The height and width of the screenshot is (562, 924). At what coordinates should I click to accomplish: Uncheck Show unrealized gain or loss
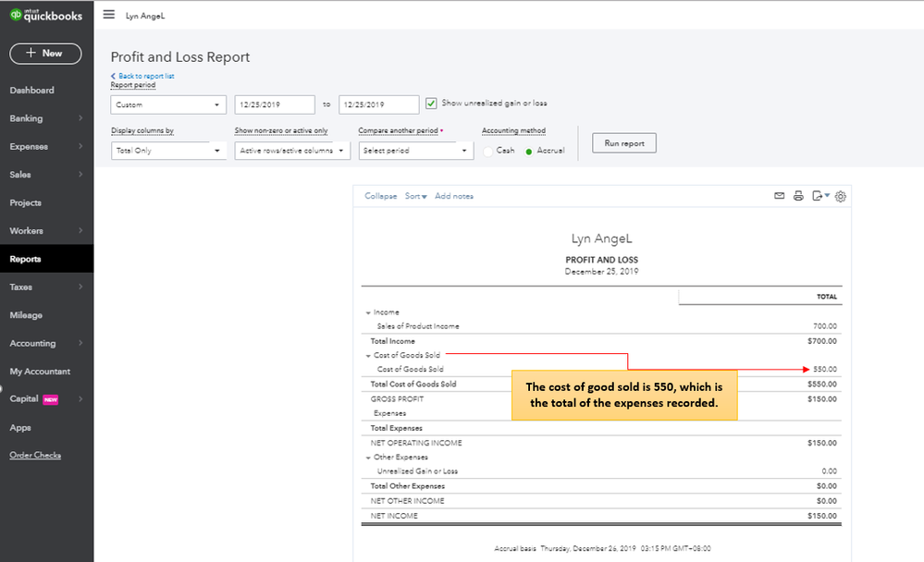tap(431, 104)
